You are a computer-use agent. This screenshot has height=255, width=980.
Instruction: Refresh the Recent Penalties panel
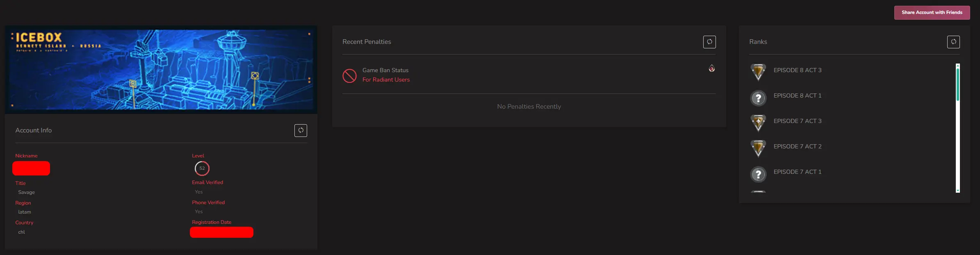(x=709, y=42)
